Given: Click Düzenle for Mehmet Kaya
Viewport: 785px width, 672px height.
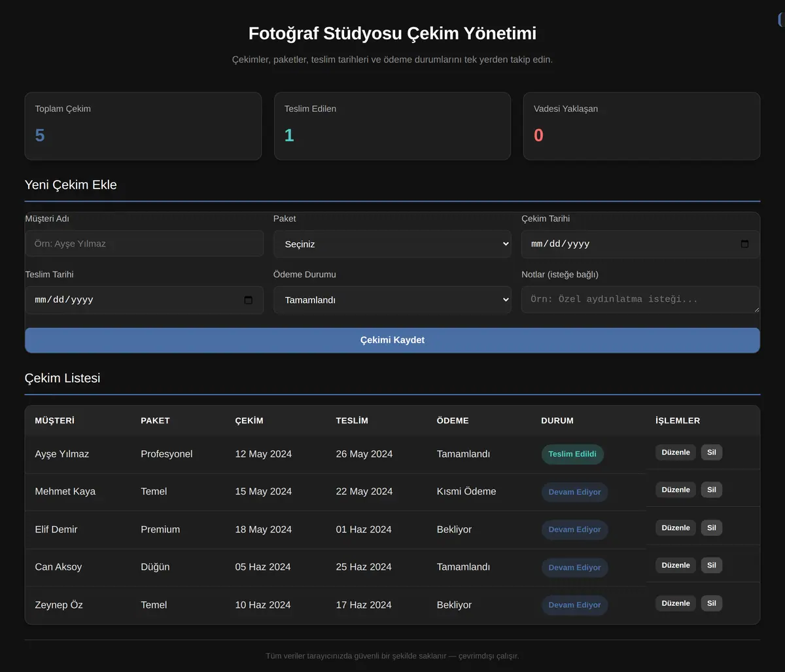Looking at the screenshot, I should [x=676, y=490].
